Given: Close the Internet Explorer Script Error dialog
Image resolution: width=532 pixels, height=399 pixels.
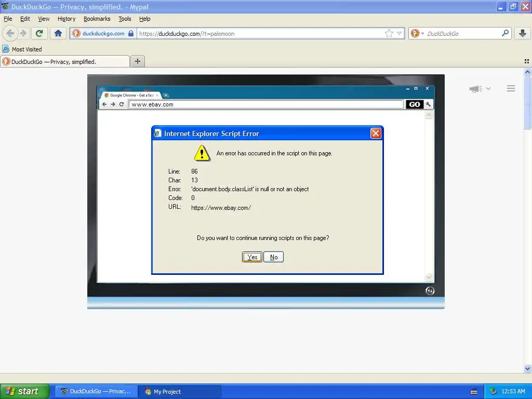Looking at the screenshot, I should [376, 134].
